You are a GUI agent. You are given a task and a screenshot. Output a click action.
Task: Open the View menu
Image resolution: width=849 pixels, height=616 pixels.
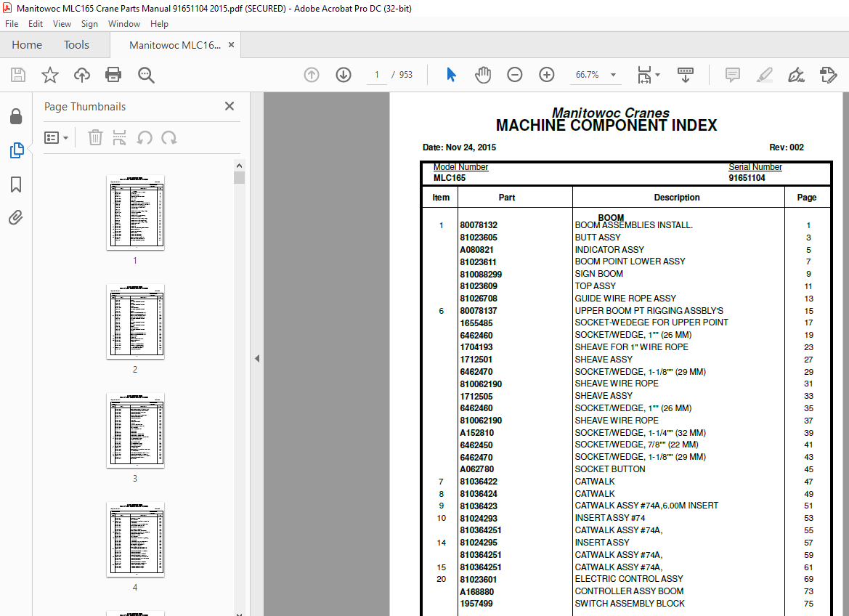tap(62, 24)
